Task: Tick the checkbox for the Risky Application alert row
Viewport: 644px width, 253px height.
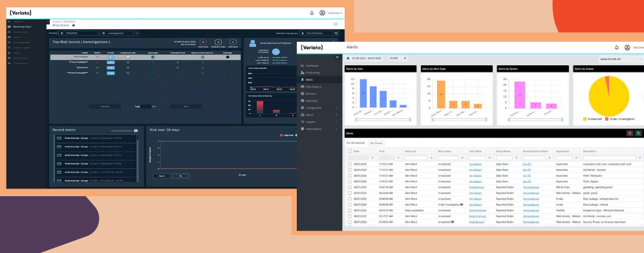Action: (350, 210)
